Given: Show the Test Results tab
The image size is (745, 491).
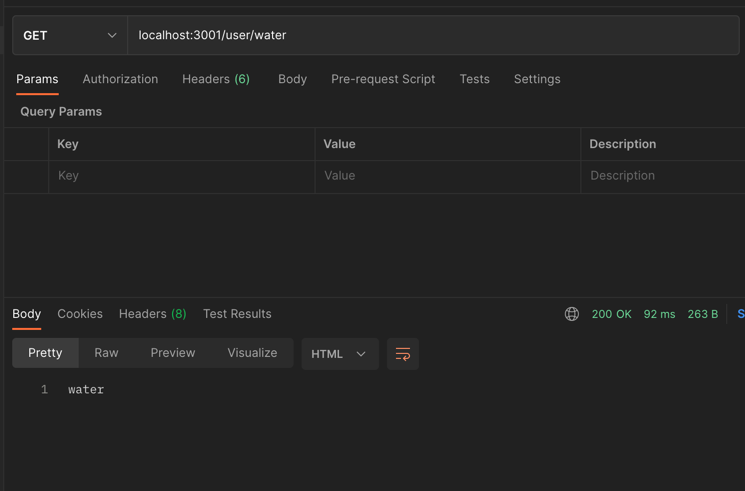Looking at the screenshot, I should pyautogui.click(x=237, y=314).
